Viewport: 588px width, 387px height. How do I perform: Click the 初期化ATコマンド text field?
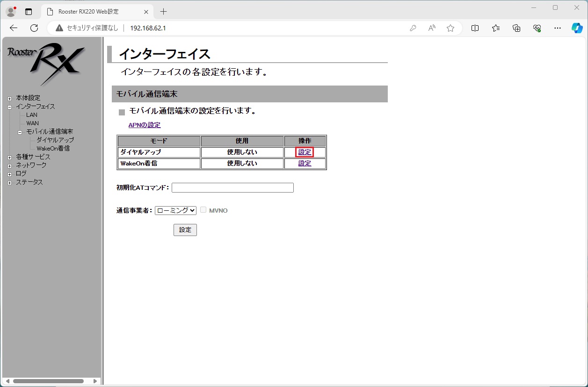tap(232, 188)
